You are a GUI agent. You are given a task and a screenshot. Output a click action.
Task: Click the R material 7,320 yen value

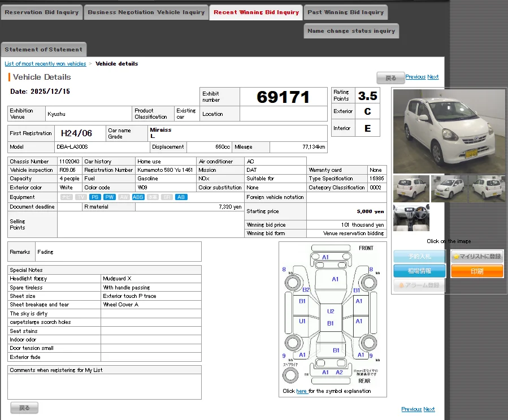click(230, 207)
